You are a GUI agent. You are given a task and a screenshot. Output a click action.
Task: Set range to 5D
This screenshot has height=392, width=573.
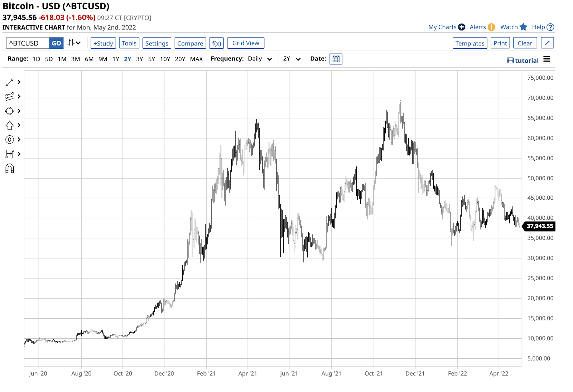(49, 59)
